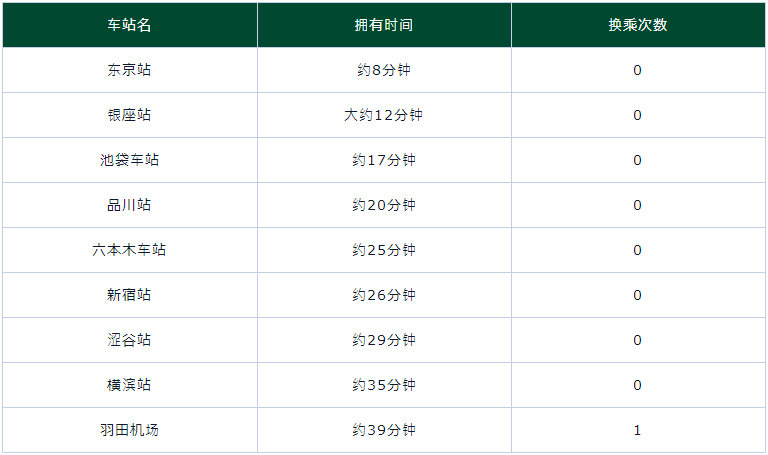The height and width of the screenshot is (455, 768).
Task: Select the 约17分钟 time cell
Action: click(384, 160)
